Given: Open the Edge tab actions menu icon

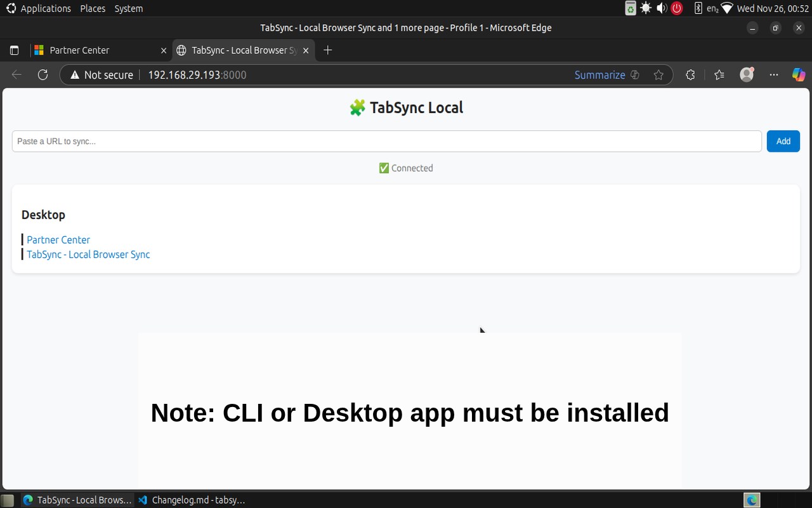Looking at the screenshot, I should coord(14,50).
